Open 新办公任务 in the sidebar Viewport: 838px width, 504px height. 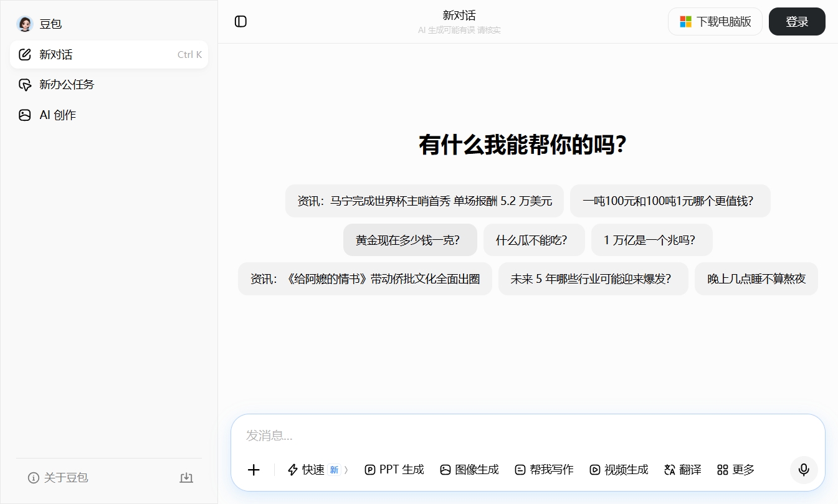[x=109, y=85]
